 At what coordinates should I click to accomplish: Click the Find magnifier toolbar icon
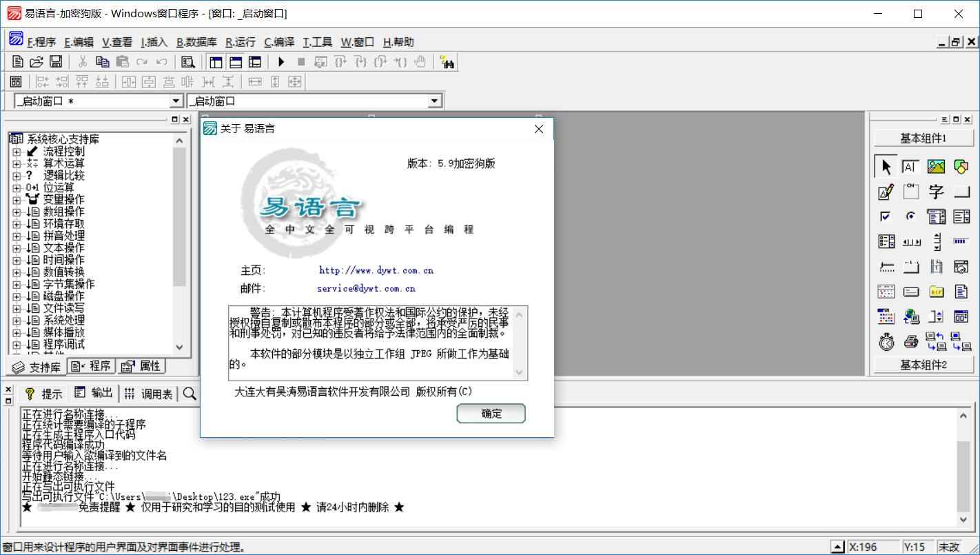pos(187,61)
